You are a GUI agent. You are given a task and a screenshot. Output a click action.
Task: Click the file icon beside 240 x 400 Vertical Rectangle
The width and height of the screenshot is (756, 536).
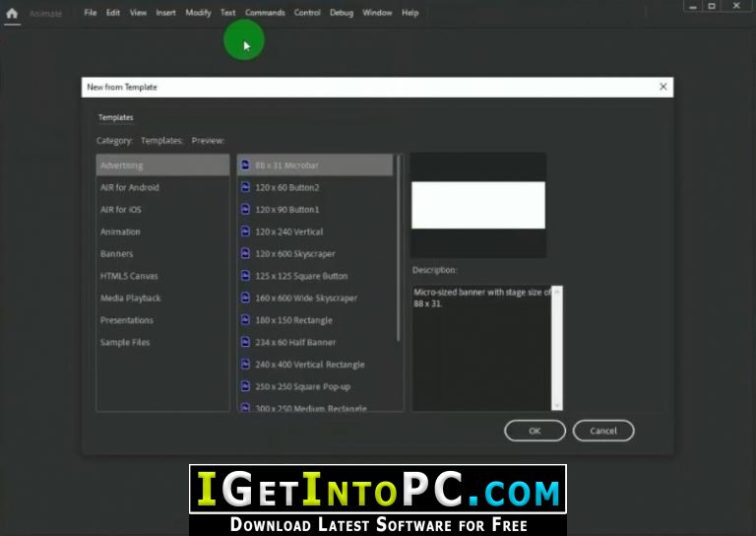(x=245, y=364)
